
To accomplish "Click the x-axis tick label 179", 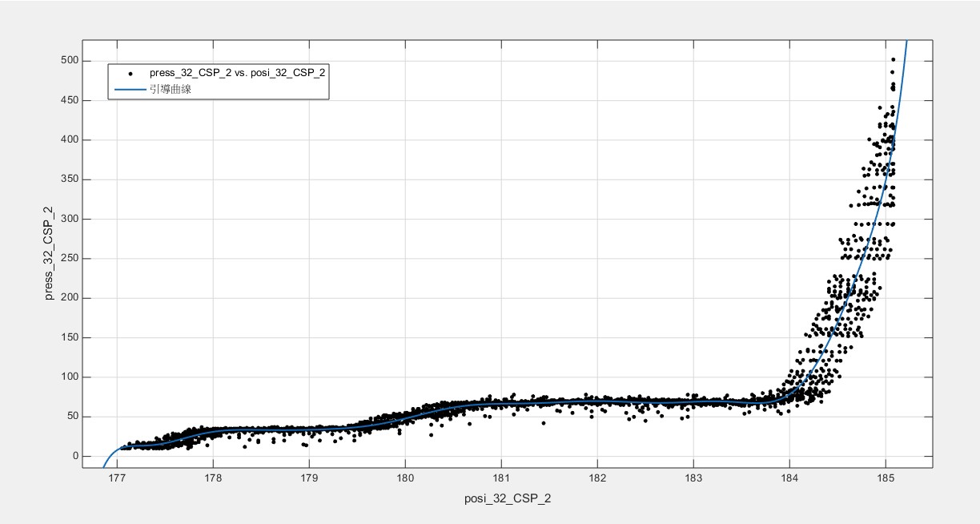I will tap(309, 479).
